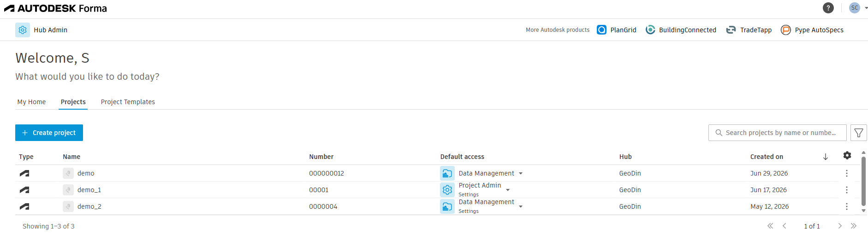Select the Projects tab

point(73,102)
